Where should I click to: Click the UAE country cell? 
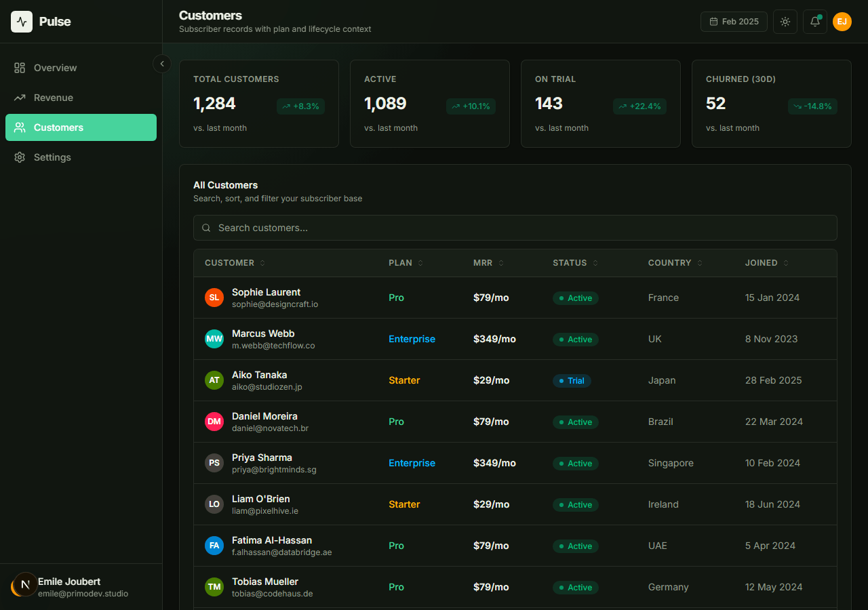[x=658, y=546]
